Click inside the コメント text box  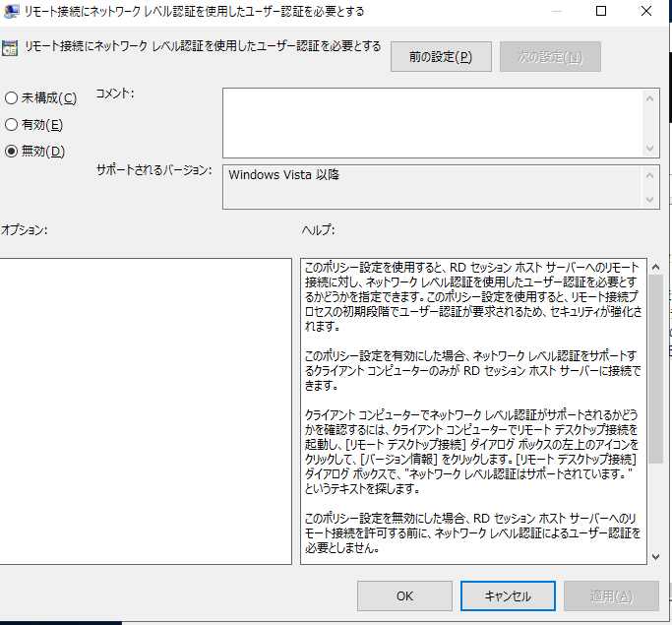click(x=432, y=123)
